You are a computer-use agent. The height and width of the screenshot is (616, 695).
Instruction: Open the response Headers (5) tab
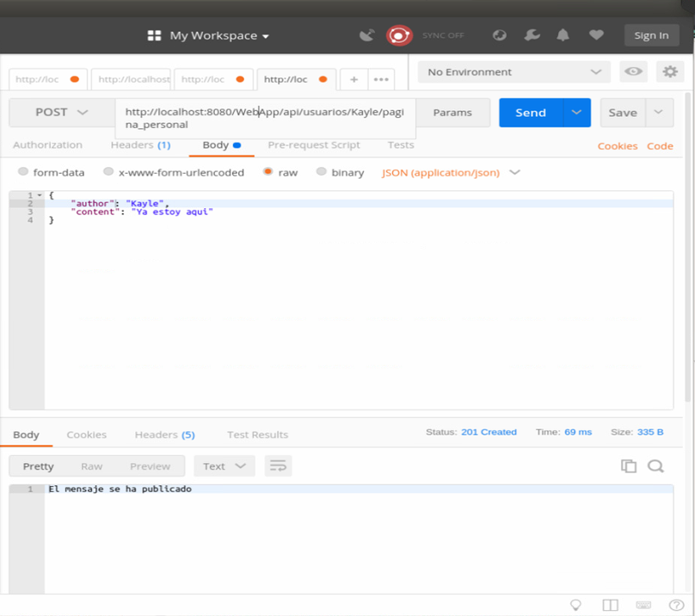tap(164, 434)
